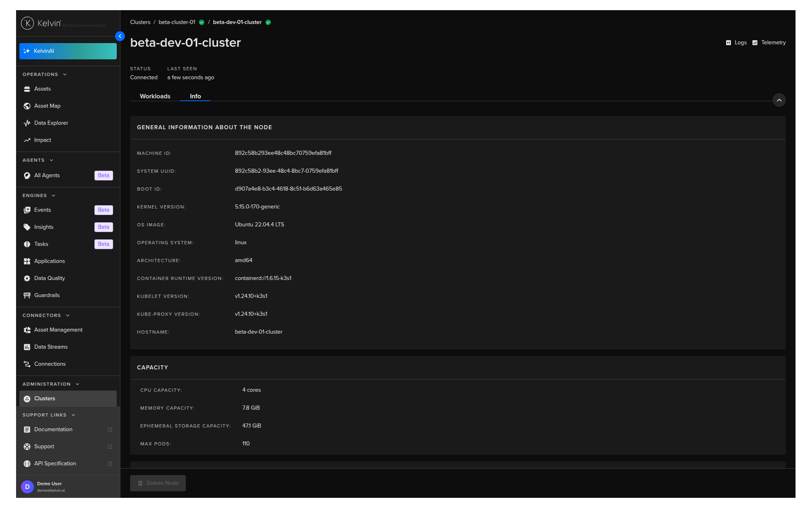Screen dimensions: 812x508
Task: Click the Impact trend icon
Action: (27, 140)
